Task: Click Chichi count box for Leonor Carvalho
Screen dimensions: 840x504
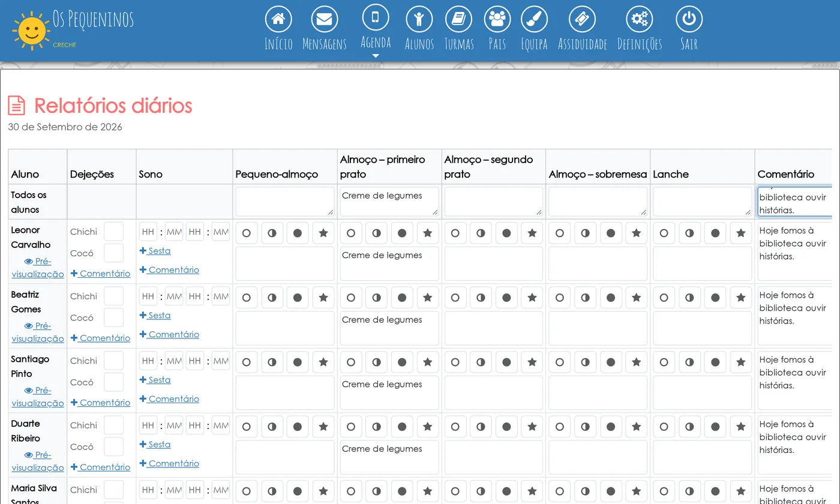Action: click(x=113, y=232)
